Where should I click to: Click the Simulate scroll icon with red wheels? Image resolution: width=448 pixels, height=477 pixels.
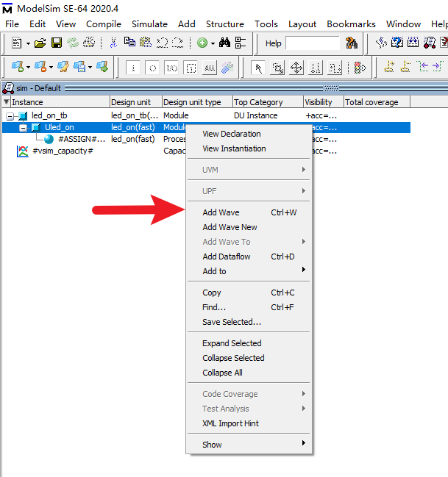[x=430, y=43]
